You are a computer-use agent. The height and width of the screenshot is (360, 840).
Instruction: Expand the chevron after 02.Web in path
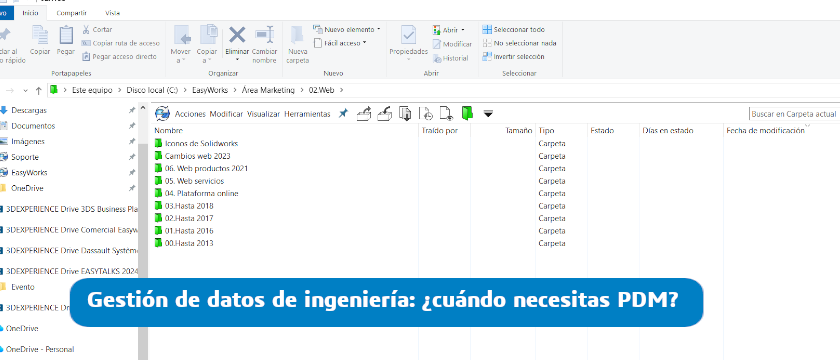coord(341,91)
